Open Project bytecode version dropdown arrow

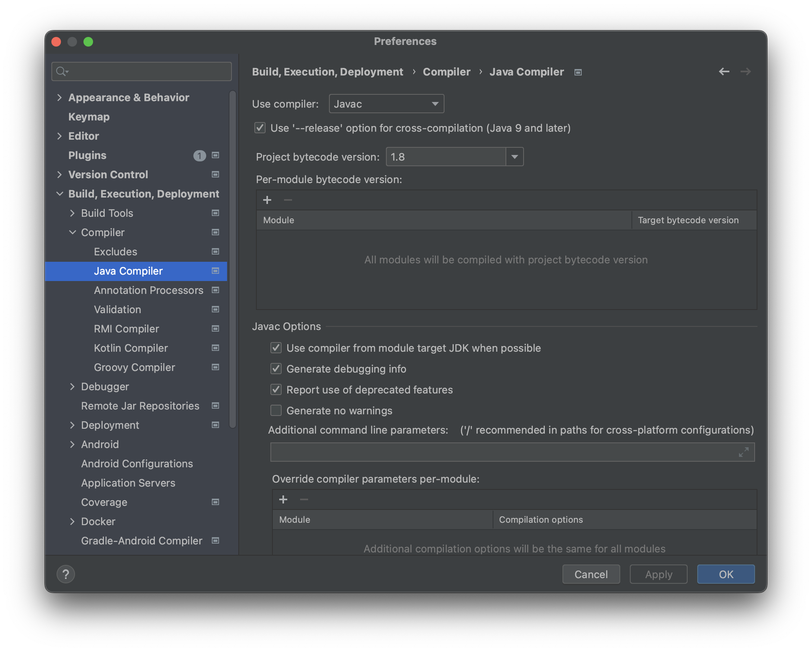pos(514,157)
